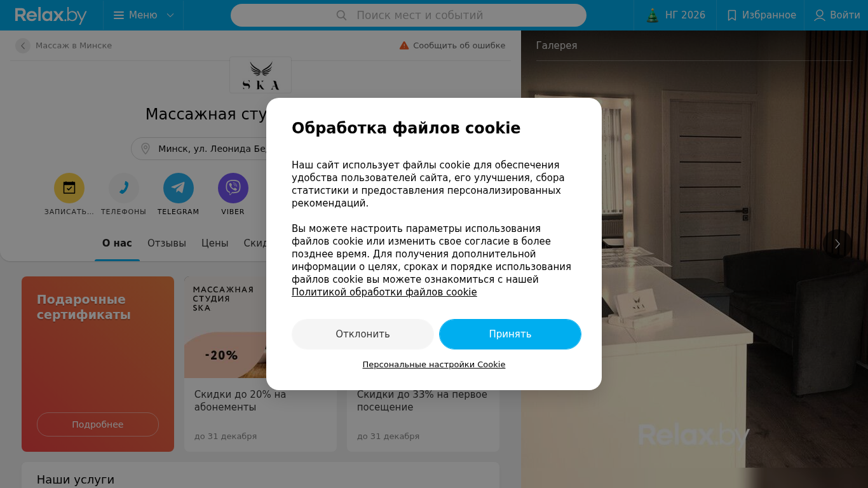Viewport: 868px width, 488px height.
Task: Click the Relax.by logo
Action: (51, 15)
